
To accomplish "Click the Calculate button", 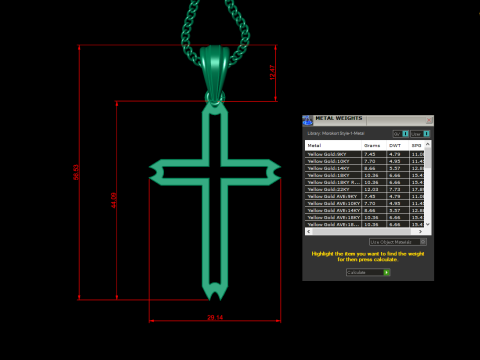I will (x=368, y=272).
